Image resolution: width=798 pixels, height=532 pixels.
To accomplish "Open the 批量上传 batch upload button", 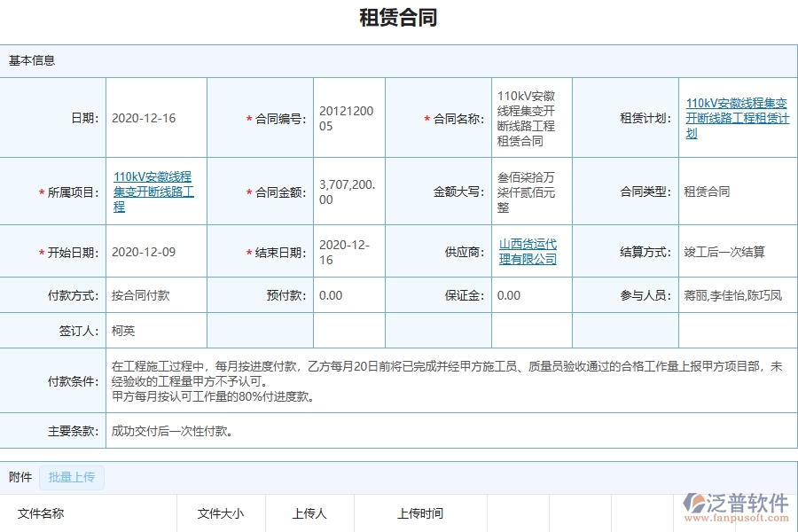I will click(x=71, y=477).
